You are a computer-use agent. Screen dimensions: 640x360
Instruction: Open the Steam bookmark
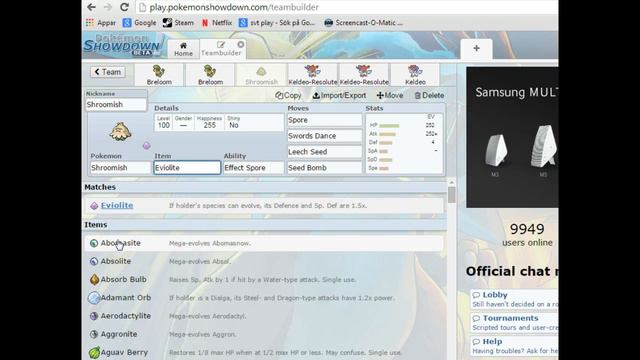pyautogui.click(x=178, y=23)
